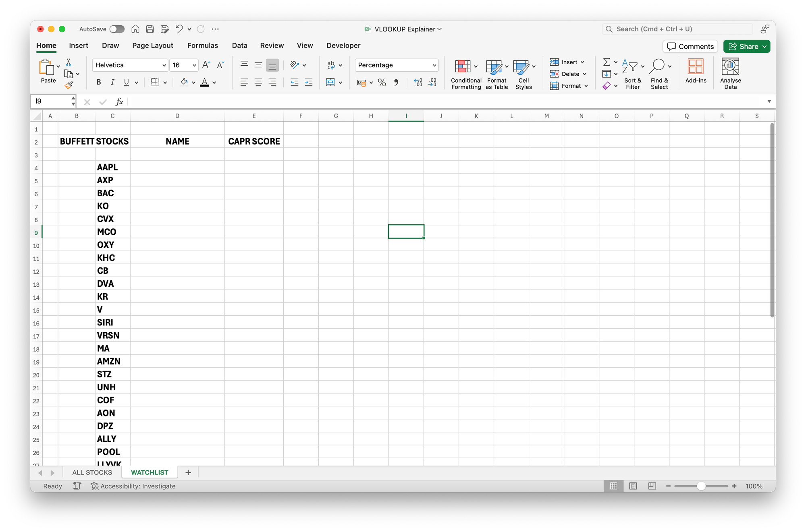This screenshot has width=806, height=532.
Task: Open the Helvetica font name dropdown
Action: pos(164,65)
